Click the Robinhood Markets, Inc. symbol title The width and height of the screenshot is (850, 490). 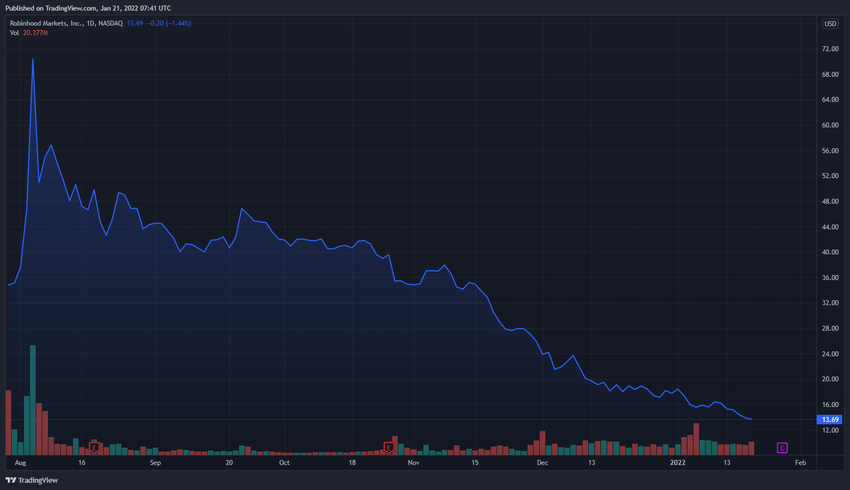point(66,23)
